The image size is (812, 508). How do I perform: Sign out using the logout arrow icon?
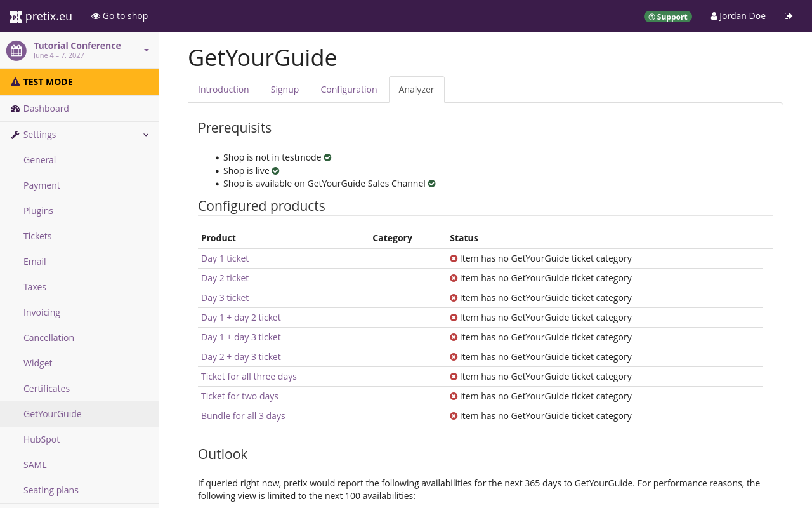(x=789, y=15)
